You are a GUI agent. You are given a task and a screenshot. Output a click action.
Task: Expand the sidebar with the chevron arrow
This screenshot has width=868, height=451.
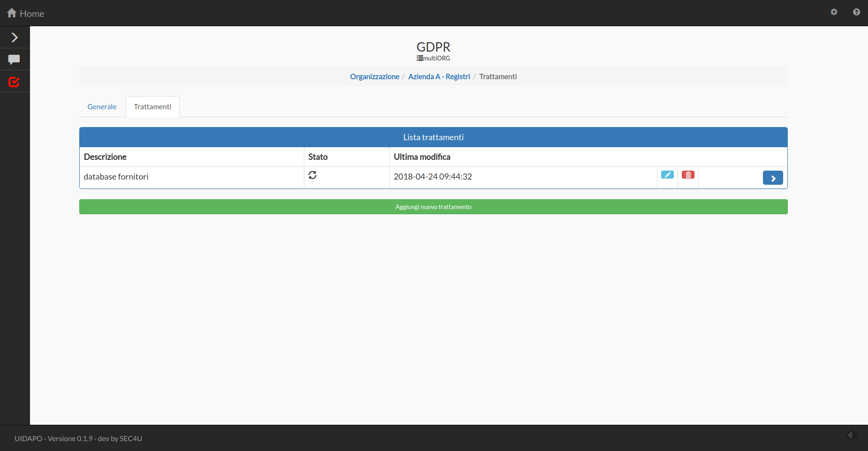(15, 37)
